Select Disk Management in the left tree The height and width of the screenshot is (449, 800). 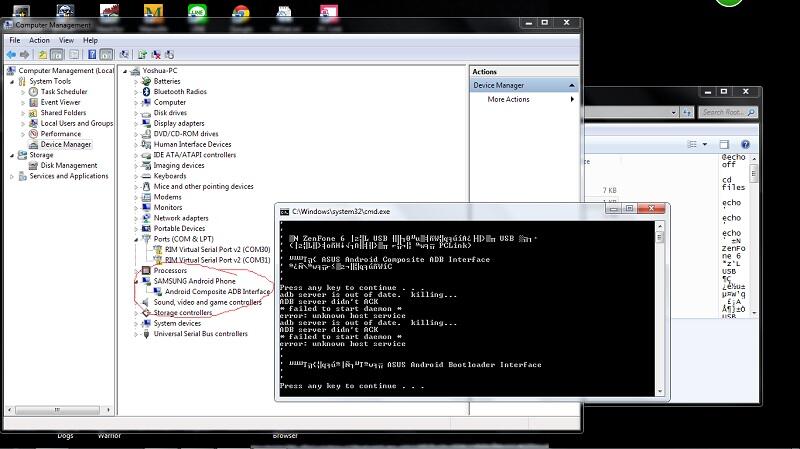coord(68,166)
